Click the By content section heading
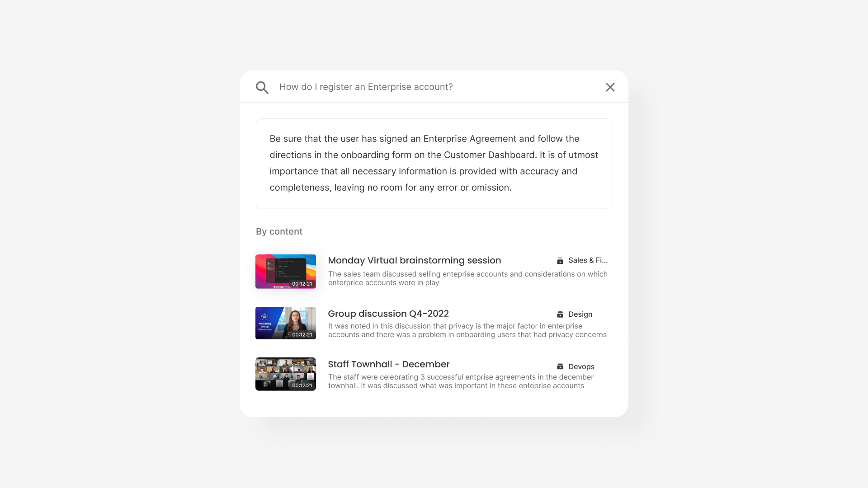 [x=279, y=231]
